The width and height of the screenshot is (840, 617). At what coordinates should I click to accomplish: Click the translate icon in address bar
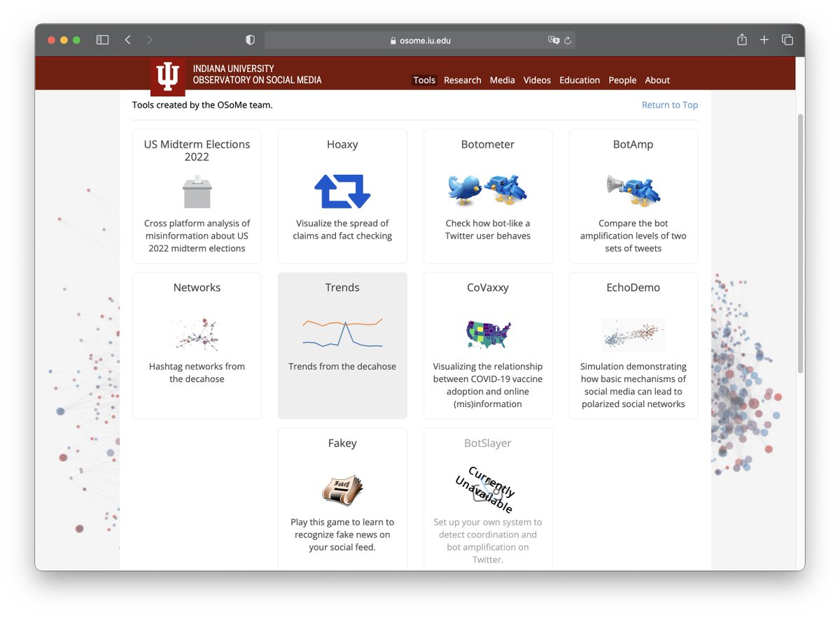tap(553, 41)
